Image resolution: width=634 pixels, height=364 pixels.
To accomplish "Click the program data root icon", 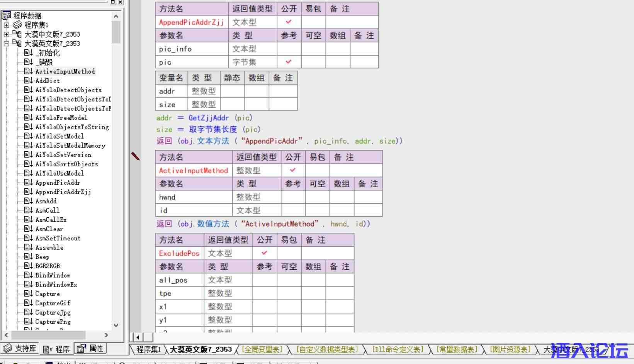I will 6,16.
